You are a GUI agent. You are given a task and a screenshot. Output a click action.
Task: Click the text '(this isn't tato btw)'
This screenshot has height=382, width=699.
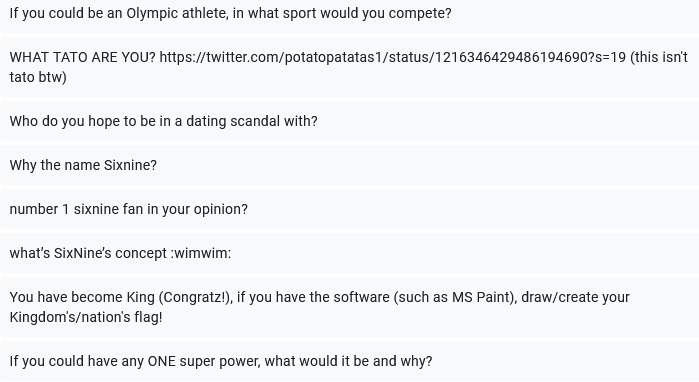pyautogui.click(x=659, y=58)
